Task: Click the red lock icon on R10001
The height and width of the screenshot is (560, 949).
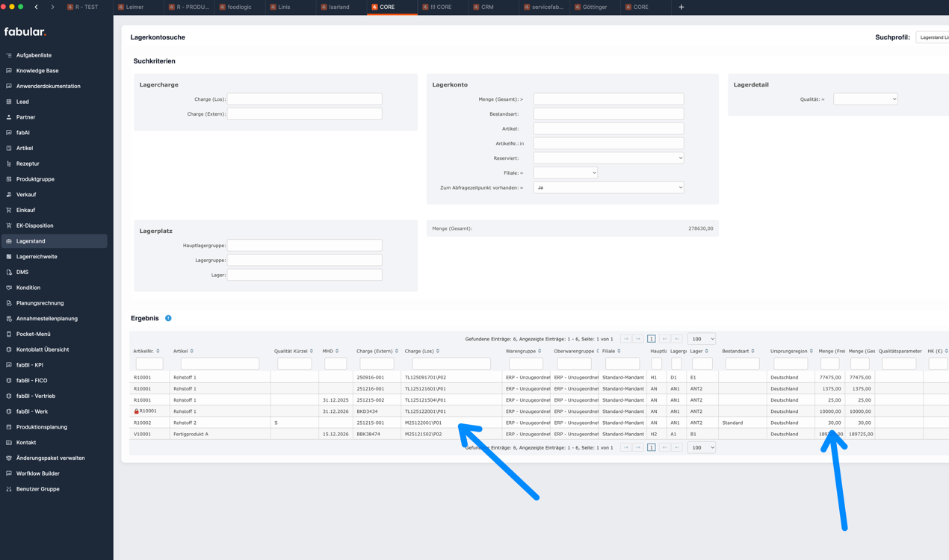Action: pos(136,411)
